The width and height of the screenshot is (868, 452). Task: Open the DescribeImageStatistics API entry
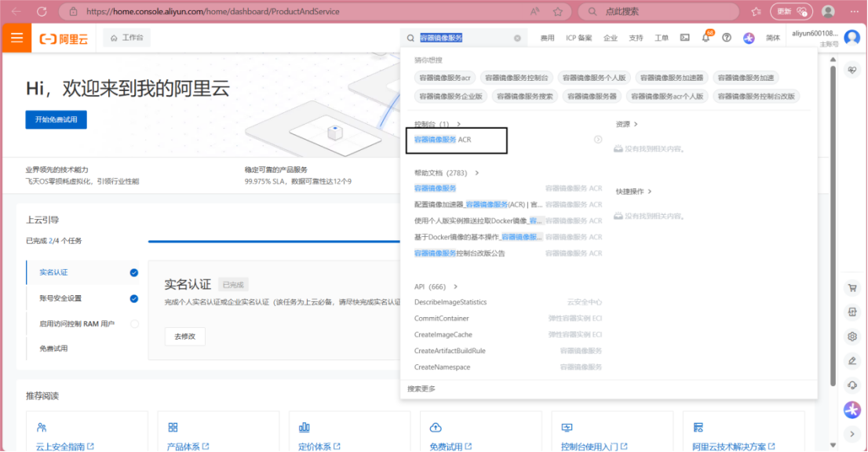pyautogui.click(x=450, y=302)
